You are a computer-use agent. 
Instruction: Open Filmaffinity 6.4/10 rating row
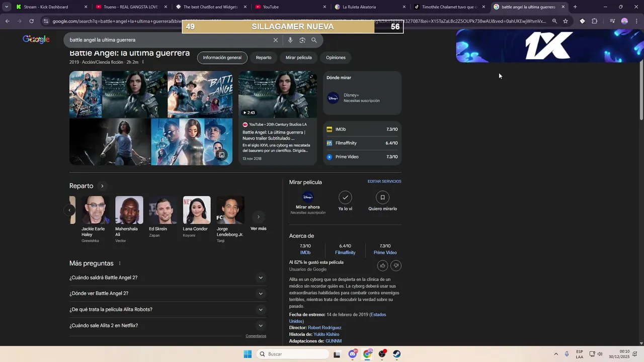point(362,143)
